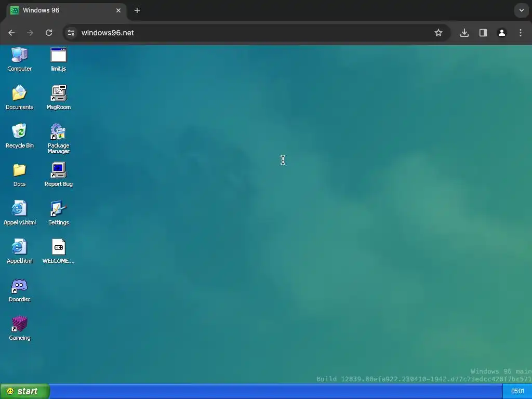Image resolution: width=532 pixels, height=399 pixels.
Task: Open the Settings shortcut
Action: [58, 213]
